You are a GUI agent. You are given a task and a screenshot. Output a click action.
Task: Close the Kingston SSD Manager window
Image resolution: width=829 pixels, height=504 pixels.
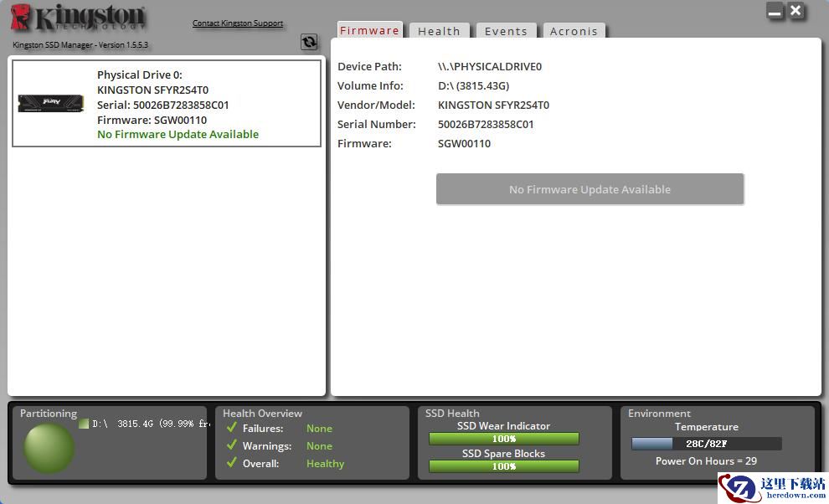click(x=796, y=11)
